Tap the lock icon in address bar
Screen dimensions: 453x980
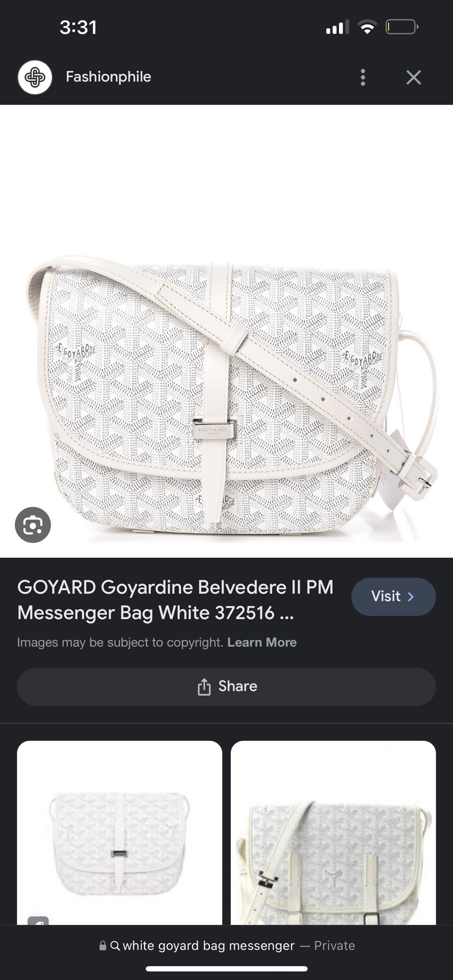click(x=103, y=946)
